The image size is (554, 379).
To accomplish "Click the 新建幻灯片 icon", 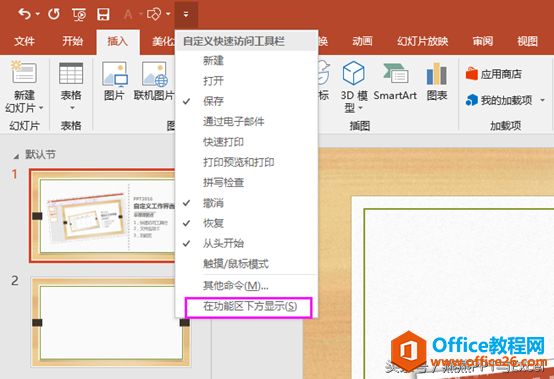I will click(x=24, y=73).
